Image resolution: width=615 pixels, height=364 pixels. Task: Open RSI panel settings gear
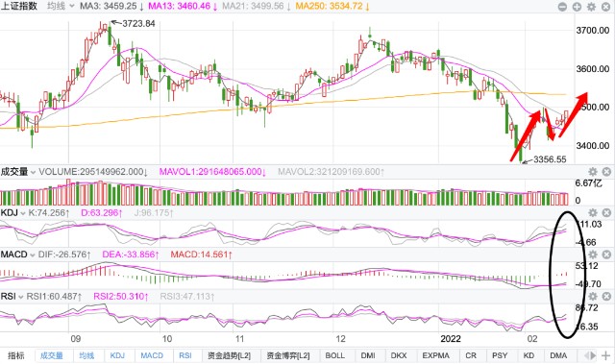pos(593,296)
